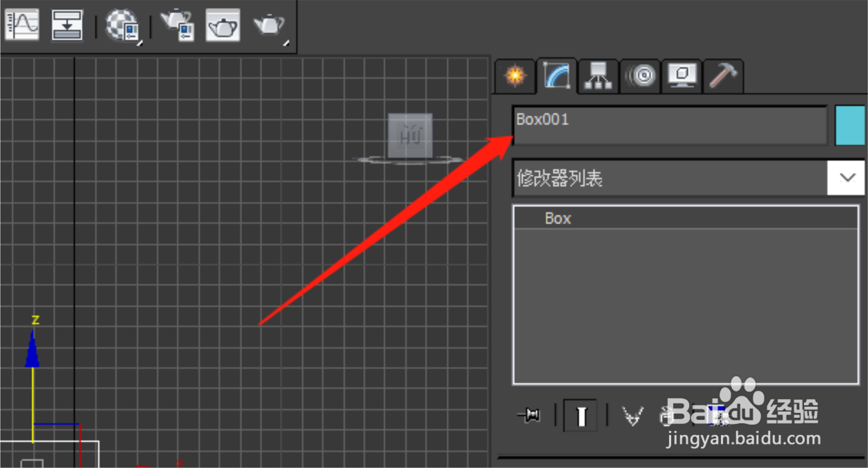Open the Display panel tab
The height and width of the screenshot is (468, 868).
682,76
